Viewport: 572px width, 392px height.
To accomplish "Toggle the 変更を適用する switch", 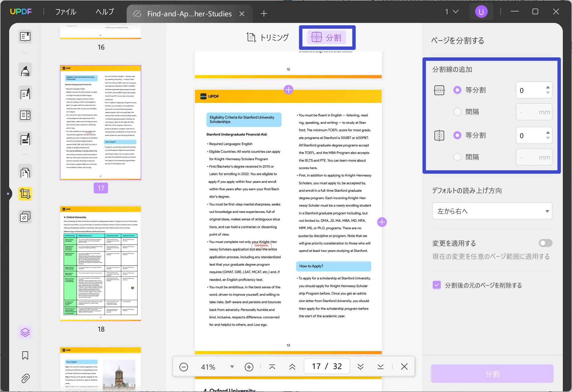I will 545,243.
